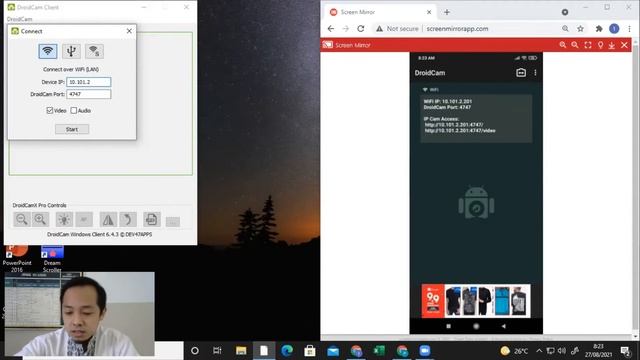Uncheck the Video checkbox

pyautogui.click(x=50, y=110)
